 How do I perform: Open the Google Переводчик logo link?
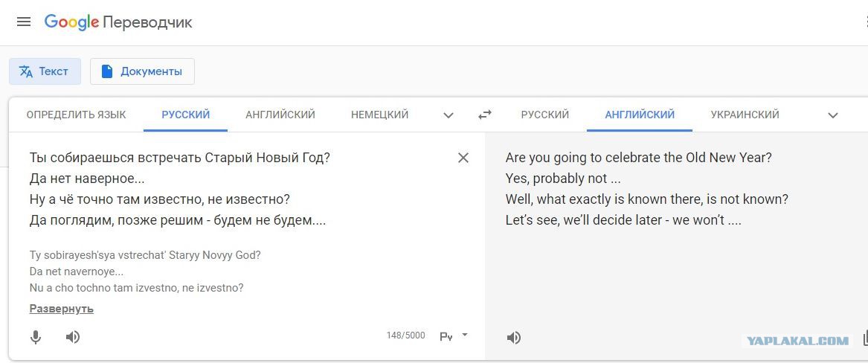pos(118,22)
